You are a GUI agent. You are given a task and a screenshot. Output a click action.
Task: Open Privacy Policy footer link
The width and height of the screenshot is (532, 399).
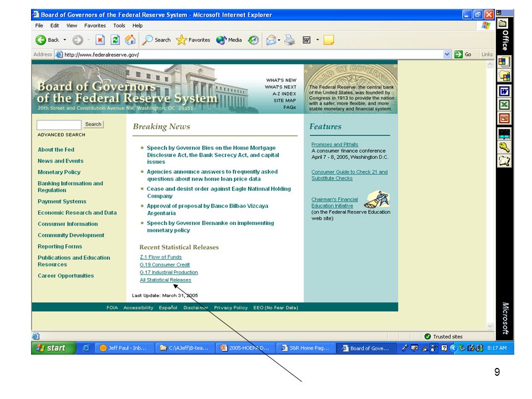tap(231, 308)
